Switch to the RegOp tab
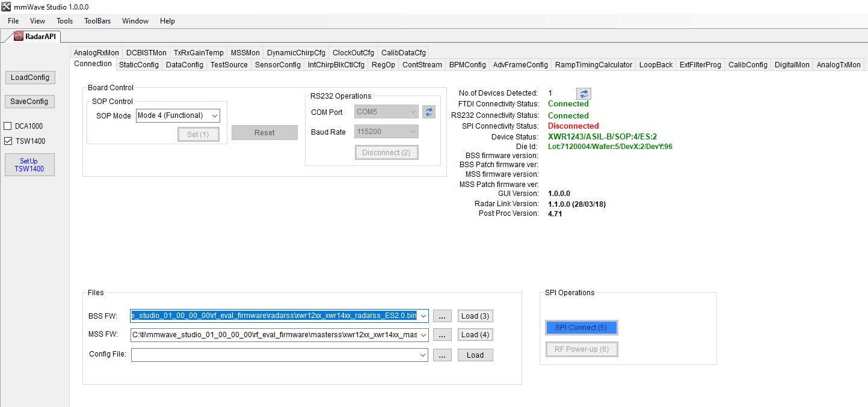Image resolution: width=868 pixels, height=407 pixels. [x=383, y=64]
